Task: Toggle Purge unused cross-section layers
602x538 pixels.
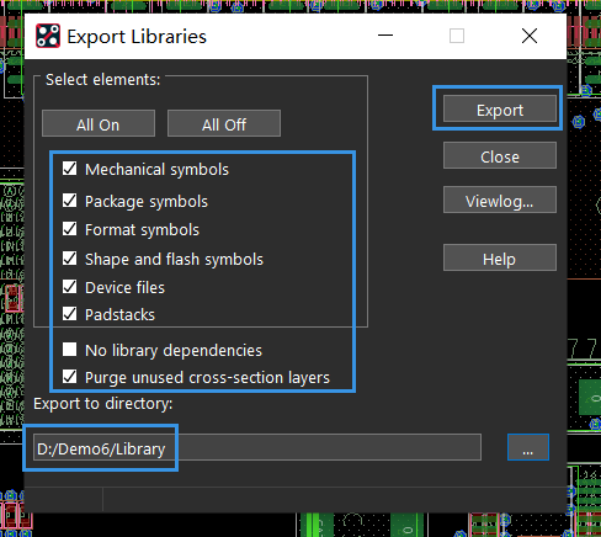Action: click(70, 377)
